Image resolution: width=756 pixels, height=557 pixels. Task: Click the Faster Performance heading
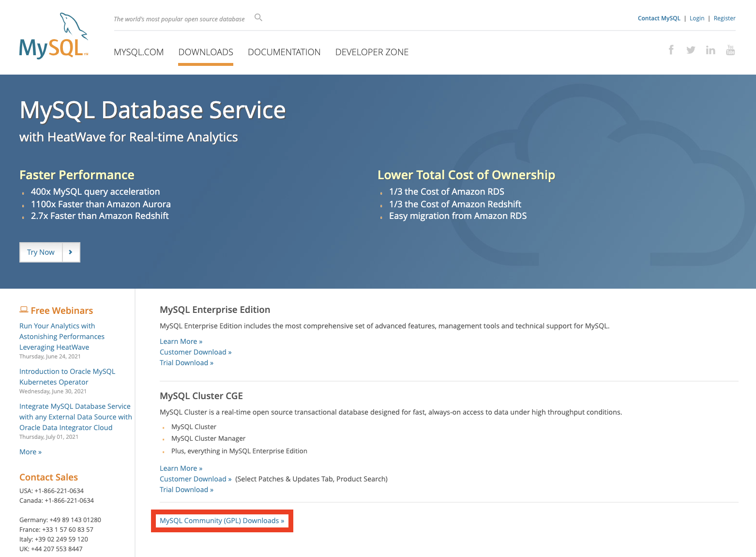(77, 175)
